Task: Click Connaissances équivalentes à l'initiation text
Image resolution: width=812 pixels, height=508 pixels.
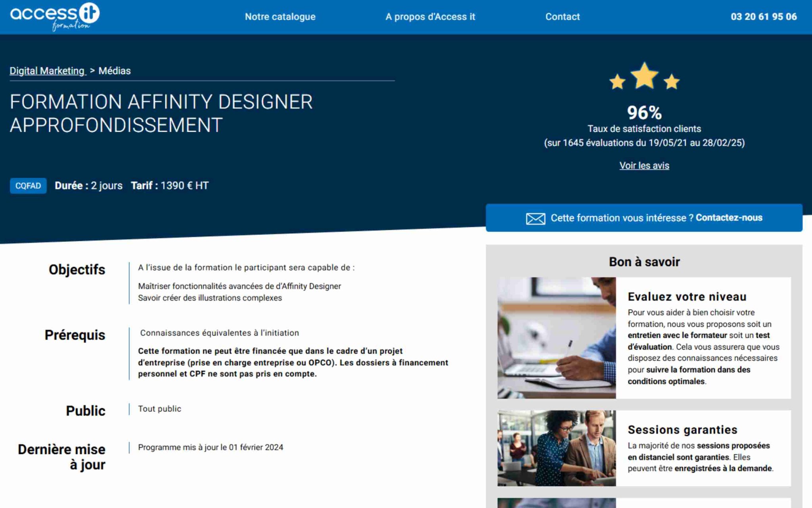Action: [219, 333]
